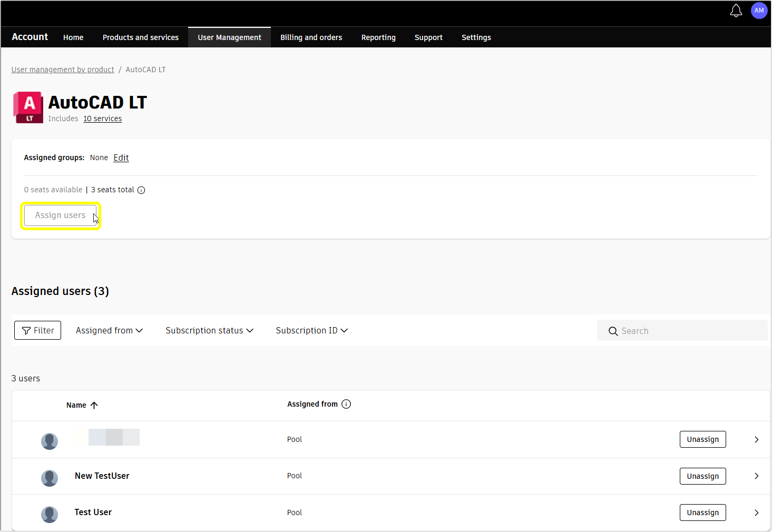The height and width of the screenshot is (532, 772).
Task: Click Test User's profile avatar
Action: click(x=49, y=514)
